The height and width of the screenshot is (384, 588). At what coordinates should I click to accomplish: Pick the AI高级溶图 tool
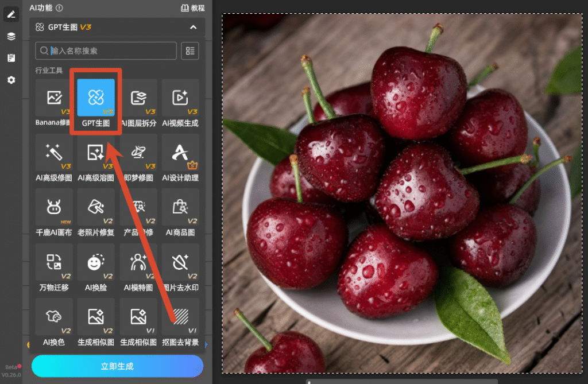(96, 158)
